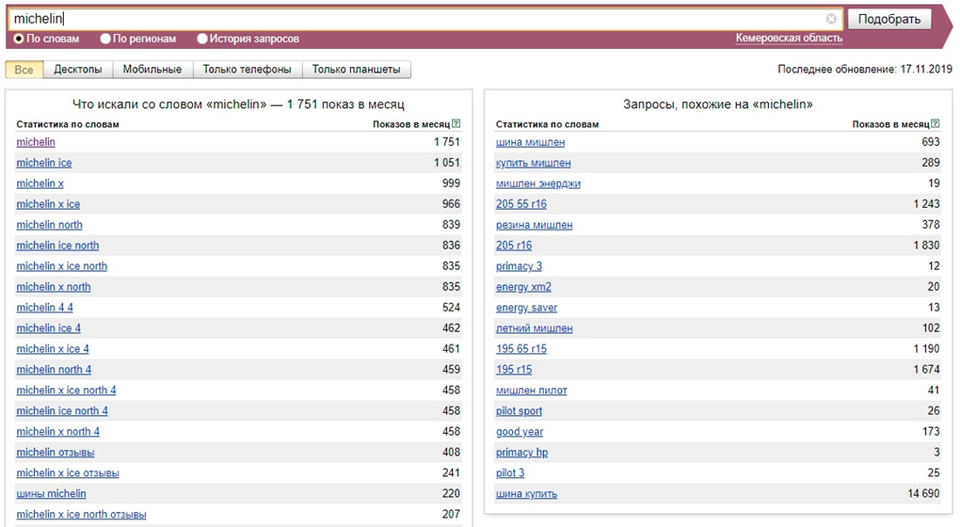Open the 'michelin ice' query link
Image resolution: width=960 pixels, height=527 pixels.
(44, 163)
